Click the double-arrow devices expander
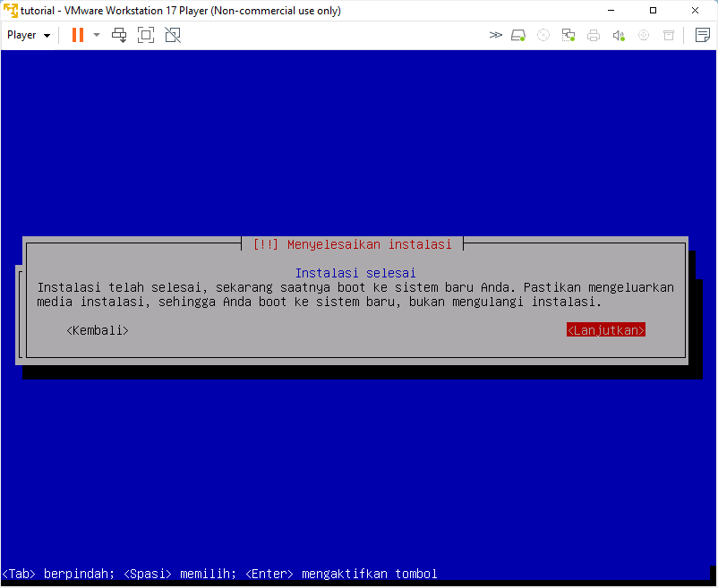 (495, 35)
